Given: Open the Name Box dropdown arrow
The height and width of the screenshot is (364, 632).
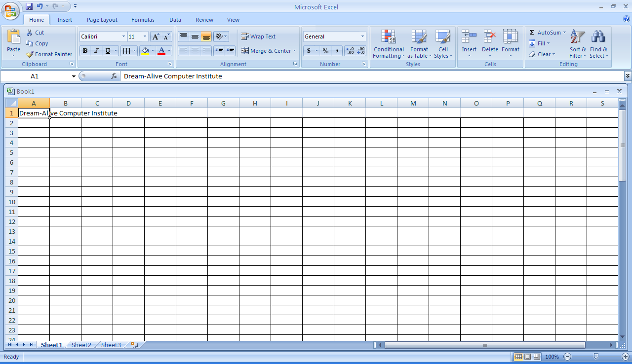Looking at the screenshot, I should click(74, 76).
